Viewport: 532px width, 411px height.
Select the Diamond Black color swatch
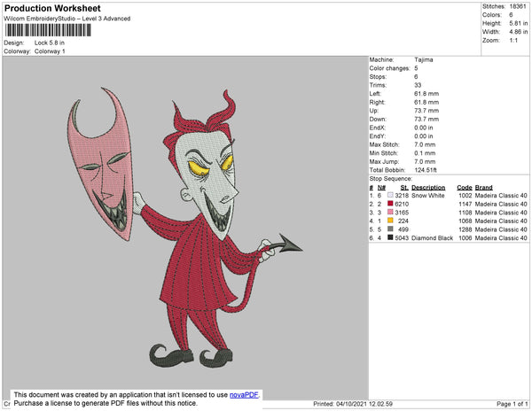tap(390, 237)
